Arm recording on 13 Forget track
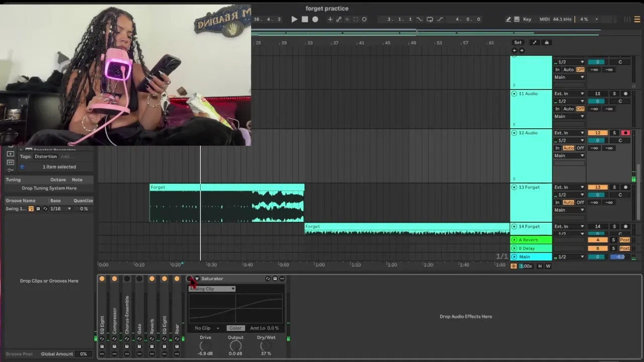Screen dimensions: 644x362 (x=625, y=187)
